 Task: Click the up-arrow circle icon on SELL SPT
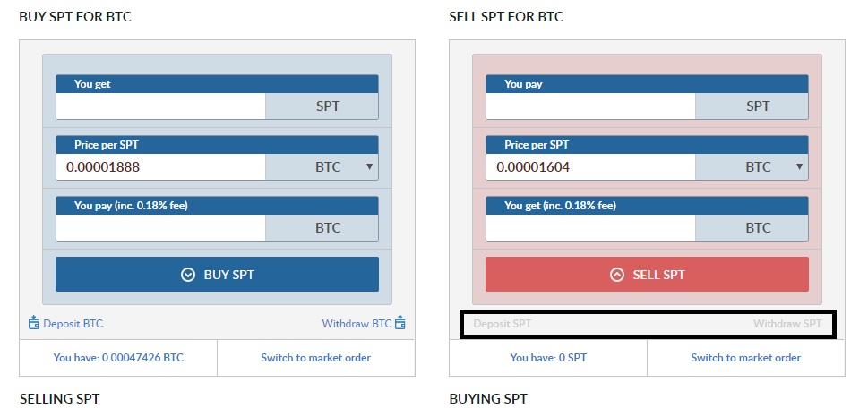[616, 275]
